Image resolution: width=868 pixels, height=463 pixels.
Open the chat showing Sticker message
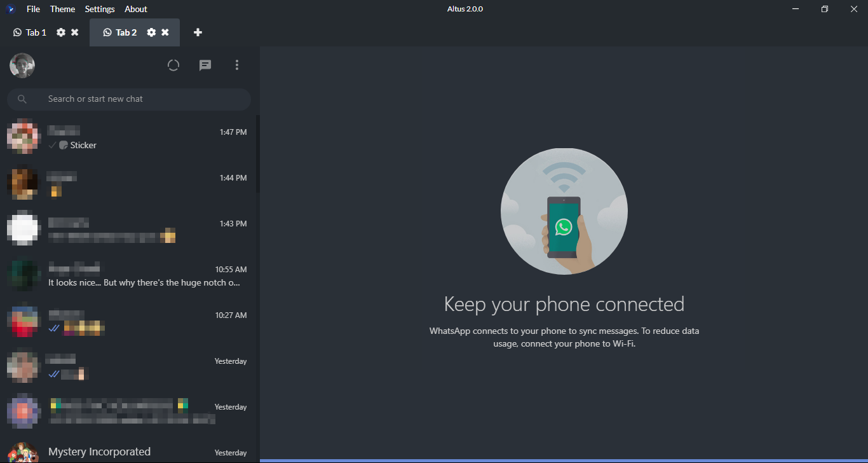[127, 138]
